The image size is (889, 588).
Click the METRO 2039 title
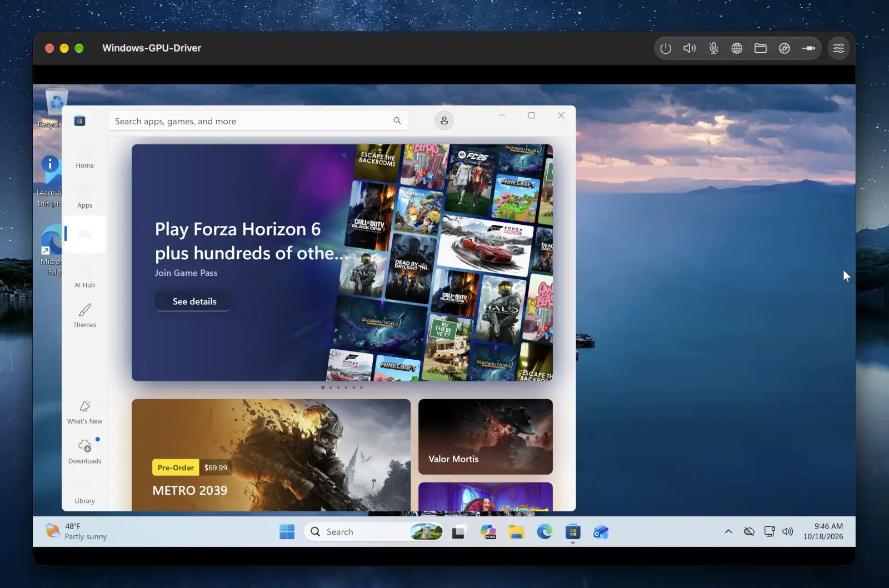(x=190, y=491)
